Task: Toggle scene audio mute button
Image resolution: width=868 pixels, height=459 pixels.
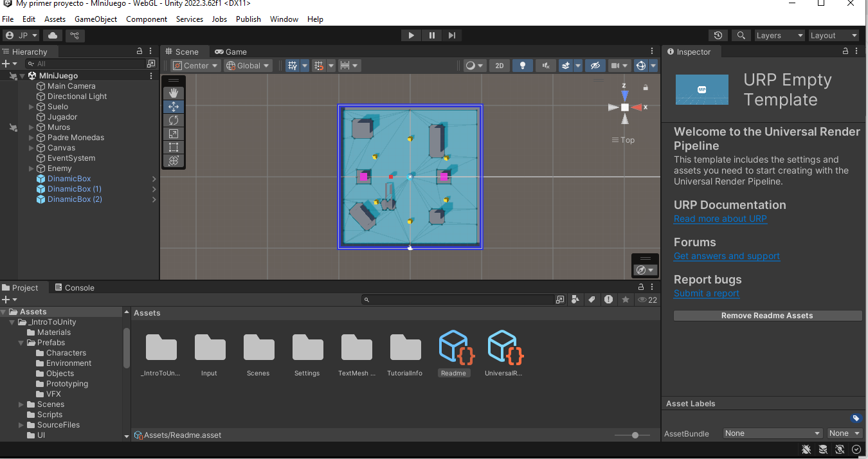Action: click(546, 66)
